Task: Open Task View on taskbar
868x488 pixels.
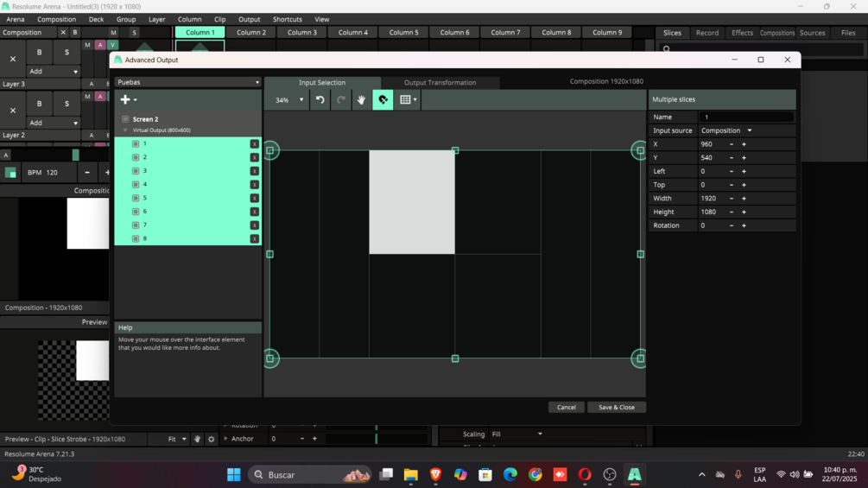Action: [x=386, y=475]
